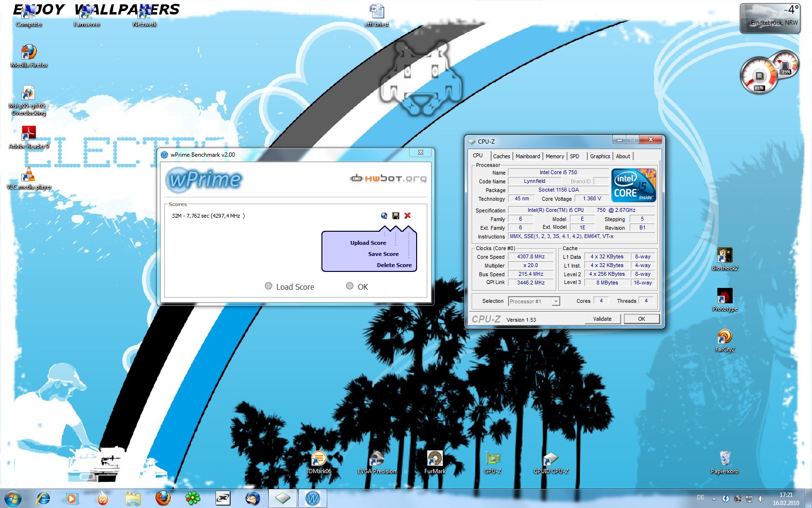Switch to the Caches tab in CPU-Z
The image size is (812, 508).
click(x=501, y=156)
